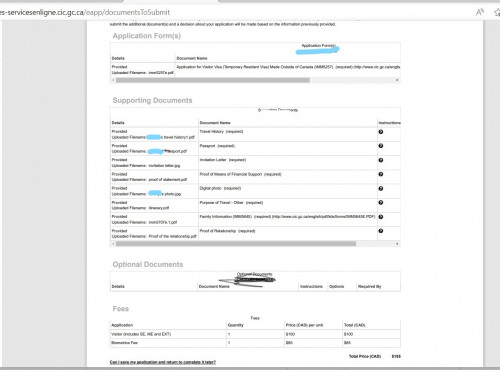Click the 'Travel History (required)' document name

point(221,132)
